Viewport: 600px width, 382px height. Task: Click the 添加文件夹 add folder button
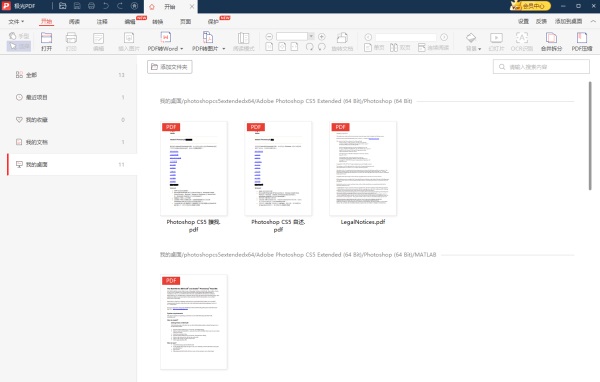coord(170,67)
